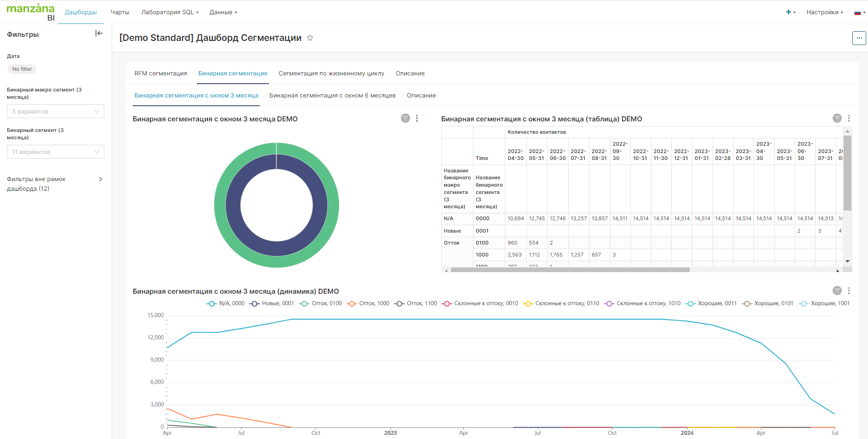Open dashboard actions ellipsis menu
The width and height of the screenshot is (868, 439).
[x=858, y=38]
